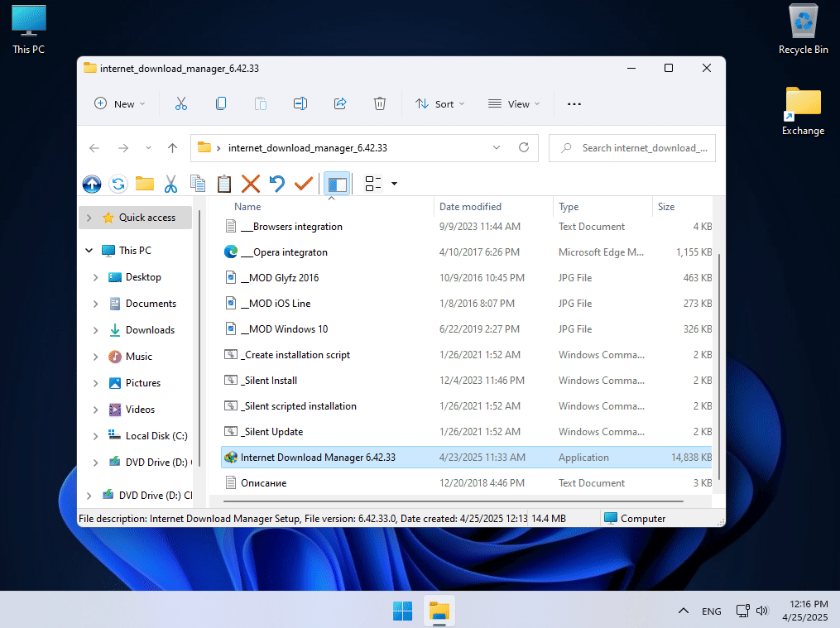
Task: Collapse the This PC tree node
Action: pyautogui.click(x=89, y=250)
